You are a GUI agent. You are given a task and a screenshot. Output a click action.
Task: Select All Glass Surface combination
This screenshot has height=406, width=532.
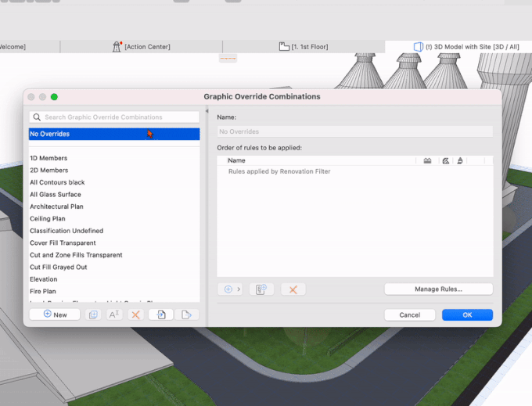(114, 194)
